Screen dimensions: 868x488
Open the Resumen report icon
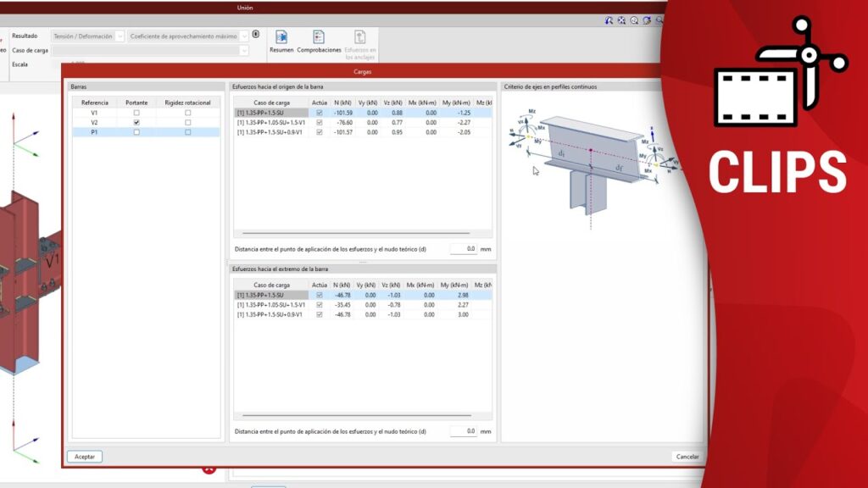(x=281, y=37)
